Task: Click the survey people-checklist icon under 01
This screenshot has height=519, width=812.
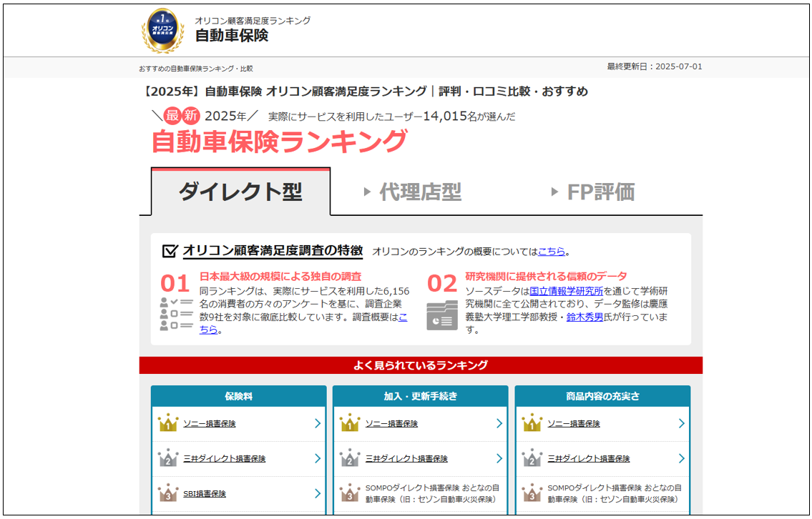Action: click(176, 314)
